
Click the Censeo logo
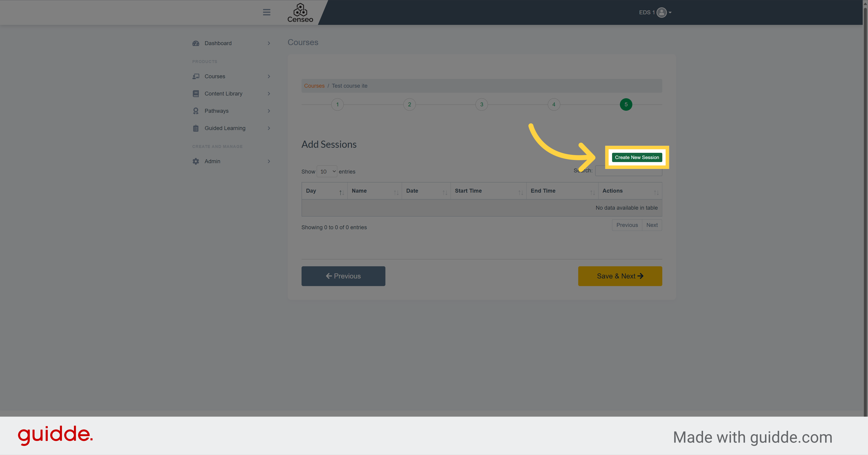pyautogui.click(x=300, y=13)
